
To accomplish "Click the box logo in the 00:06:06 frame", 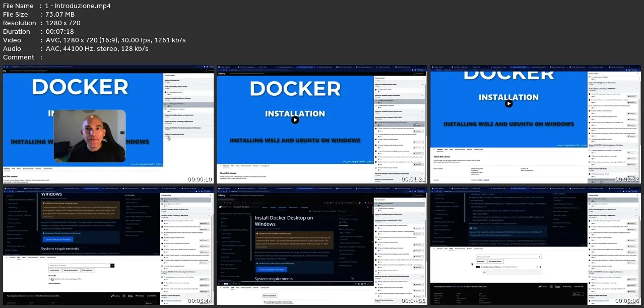I will pos(557,286).
